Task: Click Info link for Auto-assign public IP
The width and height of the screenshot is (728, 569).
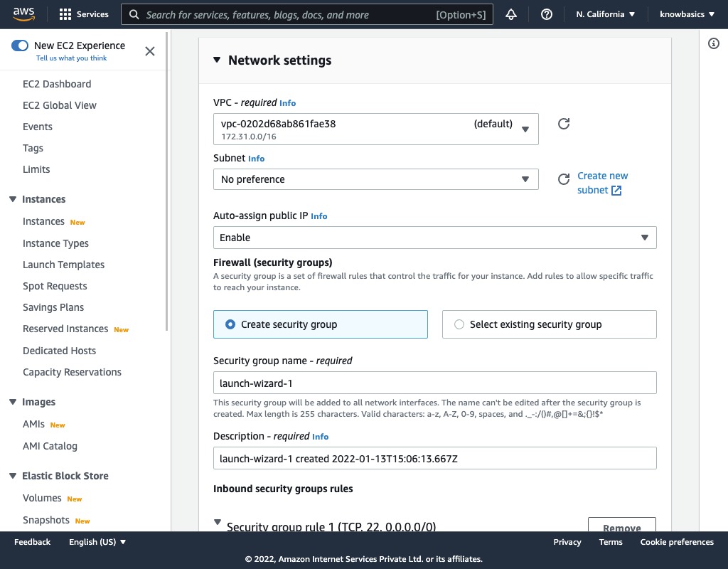Action: 319,216
